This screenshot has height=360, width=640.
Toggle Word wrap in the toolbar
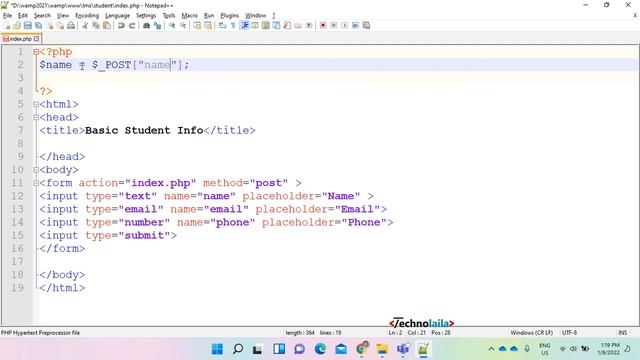point(222,25)
